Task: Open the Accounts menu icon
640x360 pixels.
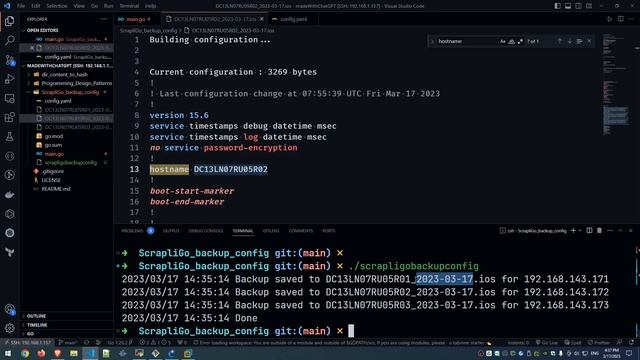Action: 10,309
